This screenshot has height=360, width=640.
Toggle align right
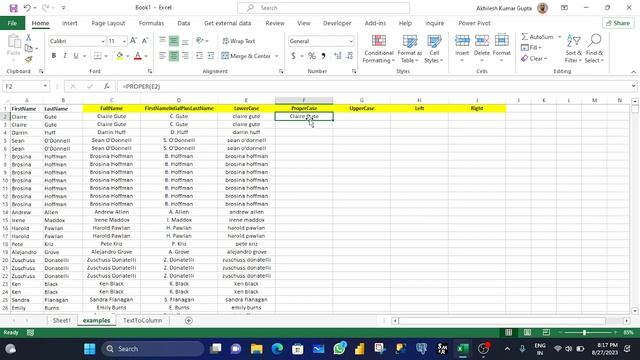[185, 56]
